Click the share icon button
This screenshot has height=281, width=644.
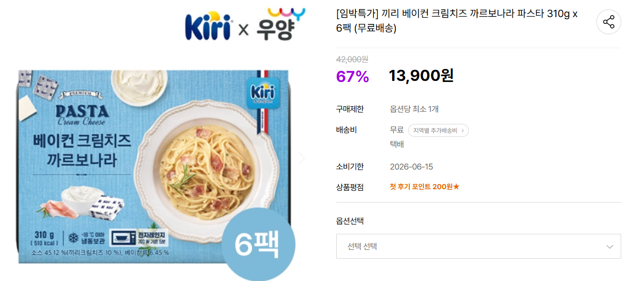pos(608,22)
